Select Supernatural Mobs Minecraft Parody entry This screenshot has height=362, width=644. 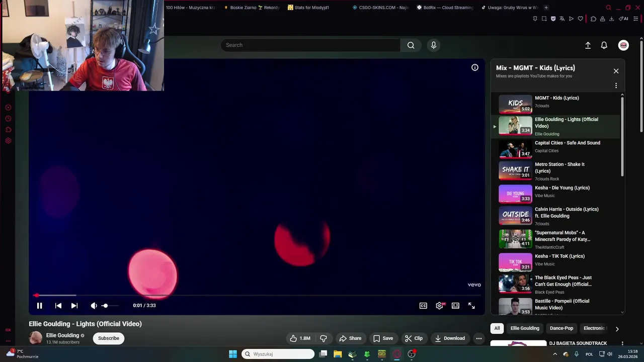pyautogui.click(x=556, y=239)
